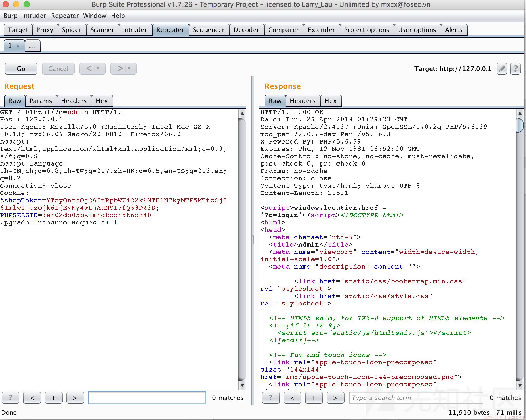The height and width of the screenshot is (420, 526).
Task: Open the history back dropdown arrow
Action: point(98,69)
